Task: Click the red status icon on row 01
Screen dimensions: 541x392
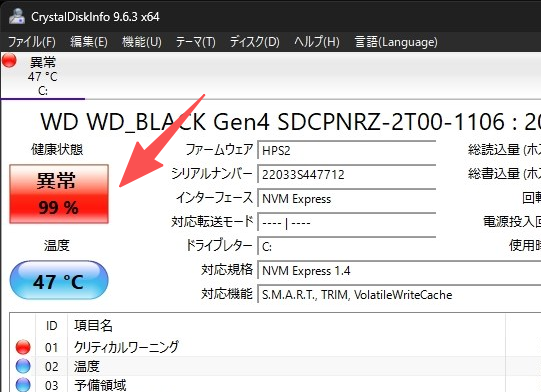Action: (x=23, y=347)
